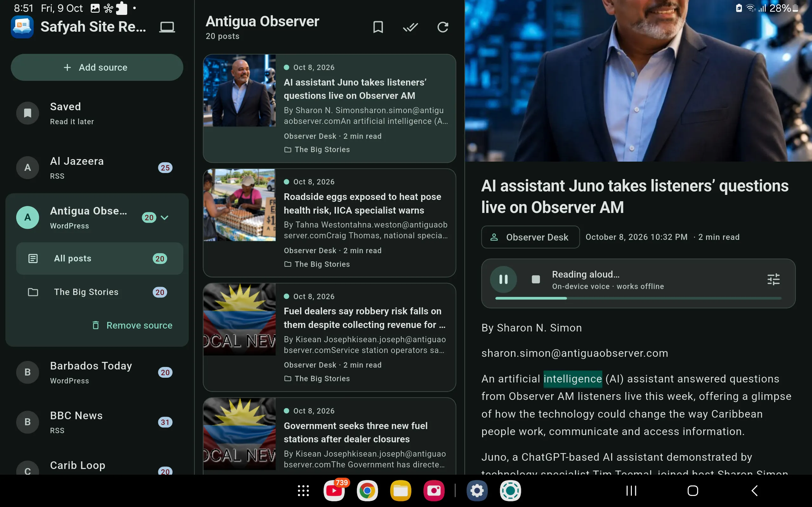The height and width of the screenshot is (507, 812).
Task: Stop the read-aloud playback
Action: (536, 279)
